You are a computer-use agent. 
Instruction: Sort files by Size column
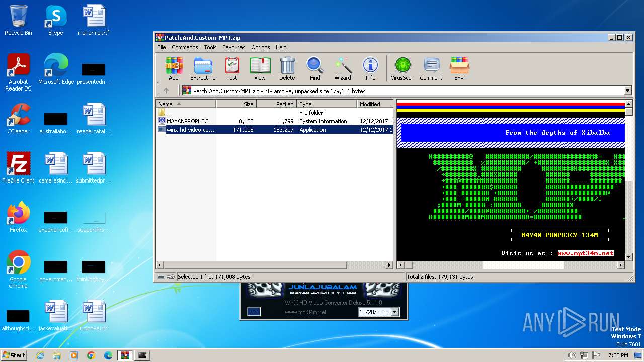pyautogui.click(x=236, y=104)
